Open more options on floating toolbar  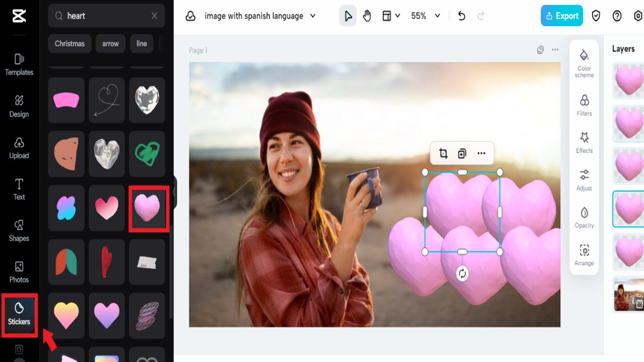coord(481,153)
